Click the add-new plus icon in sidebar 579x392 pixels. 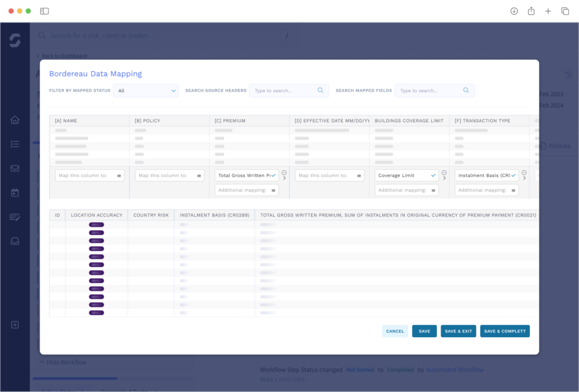(x=15, y=325)
